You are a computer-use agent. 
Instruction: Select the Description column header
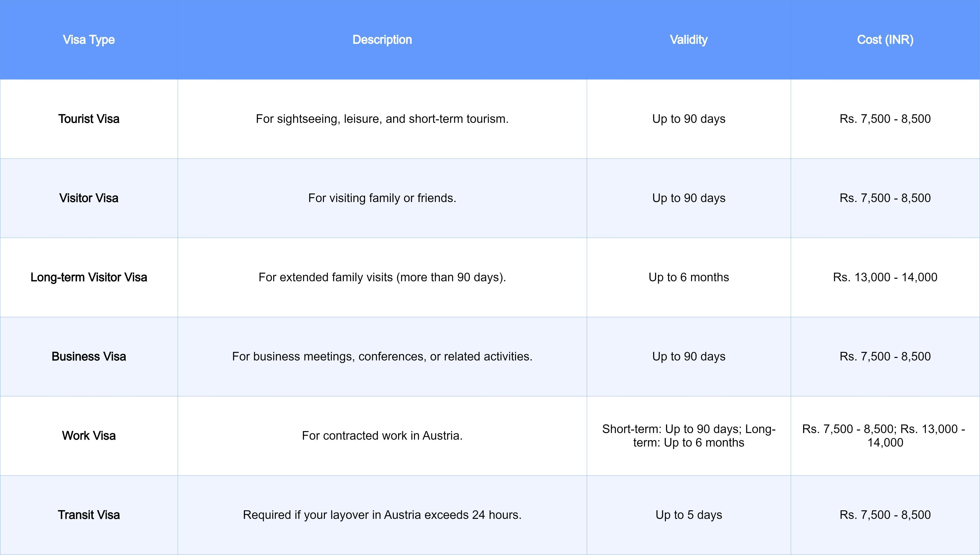pos(382,40)
